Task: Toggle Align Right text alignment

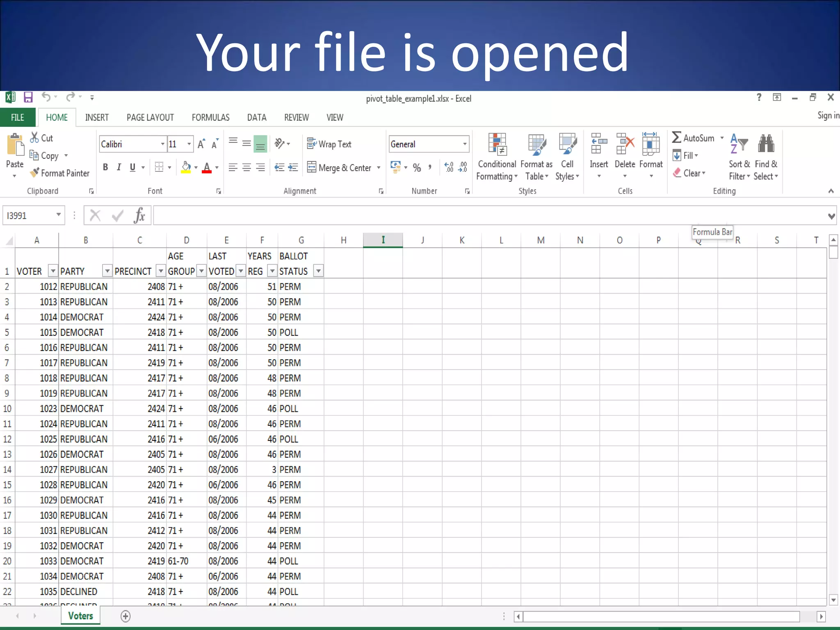Action: pos(260,167)
